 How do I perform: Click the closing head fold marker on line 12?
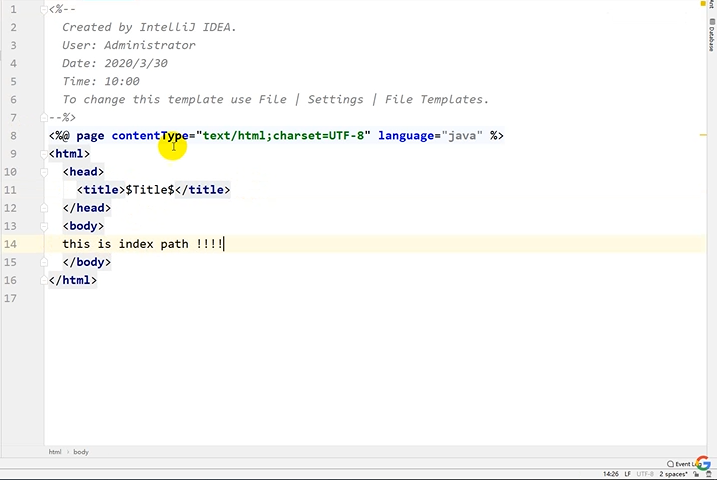[x=44, y=208]
